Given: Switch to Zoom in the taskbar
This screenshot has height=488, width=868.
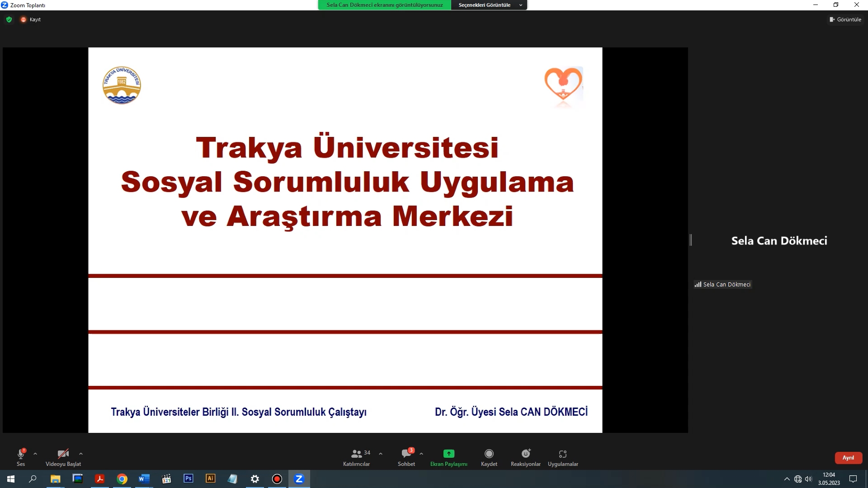Looking at the screenshot, I should click(299, 479).
